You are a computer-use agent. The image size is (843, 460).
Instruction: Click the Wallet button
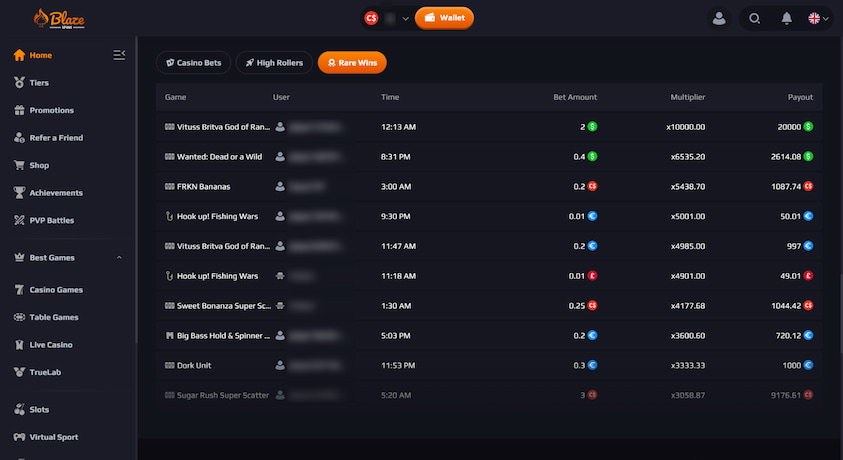click(444, 18)
